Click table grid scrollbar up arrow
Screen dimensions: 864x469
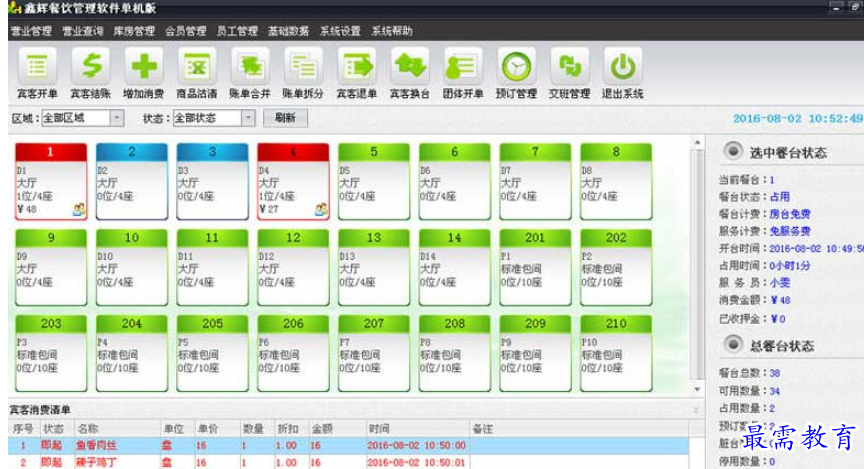tap(698, 143)
